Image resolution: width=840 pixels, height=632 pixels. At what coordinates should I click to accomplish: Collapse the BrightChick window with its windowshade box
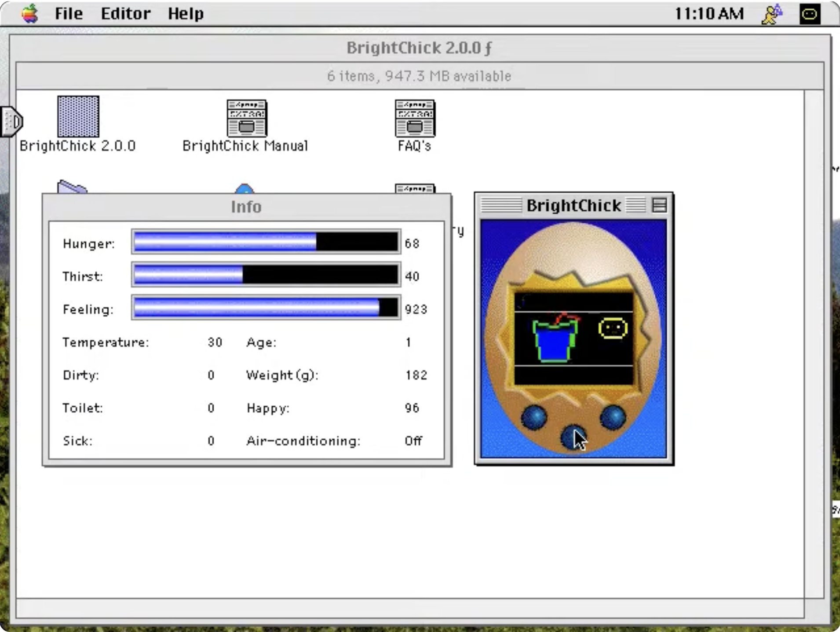pyautogui.click(x=659, y=205)
